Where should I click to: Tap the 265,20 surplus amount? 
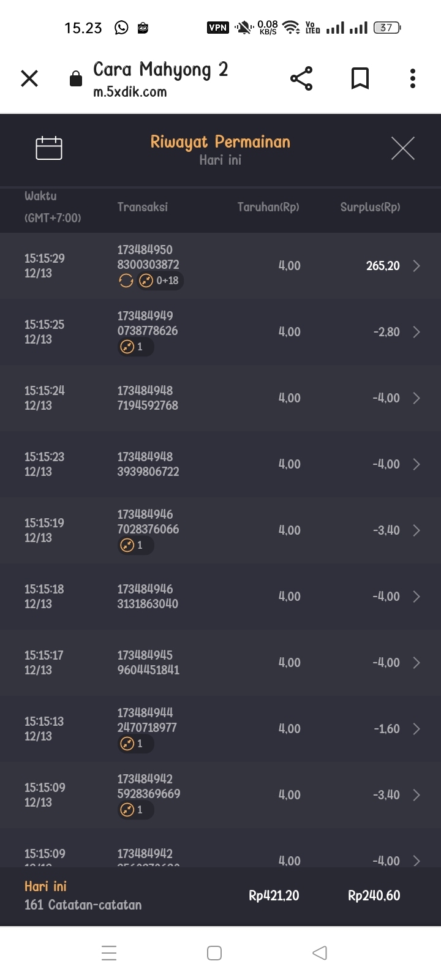pyautogui.click(x=383, y=266)
